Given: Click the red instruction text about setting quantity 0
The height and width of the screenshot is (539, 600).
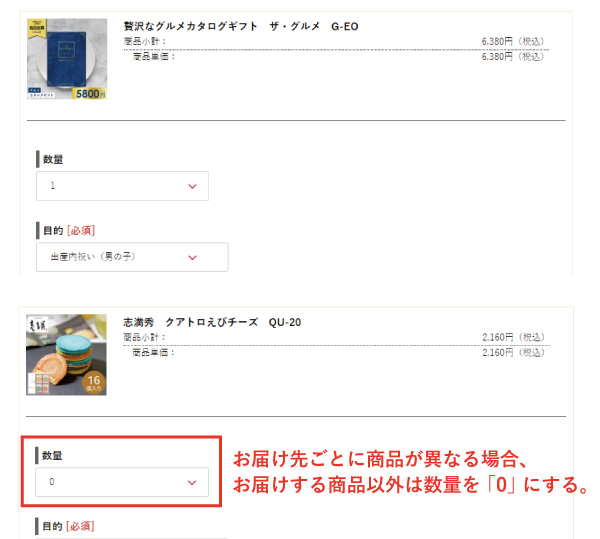Looking at the screenshot, I should (x=410, y=472).
